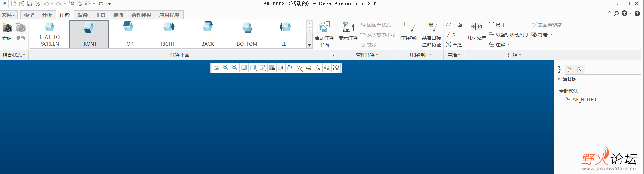The image size is (644, 174).
Task: Switch to the 柔性建模 tab
Action: (141, 15)
